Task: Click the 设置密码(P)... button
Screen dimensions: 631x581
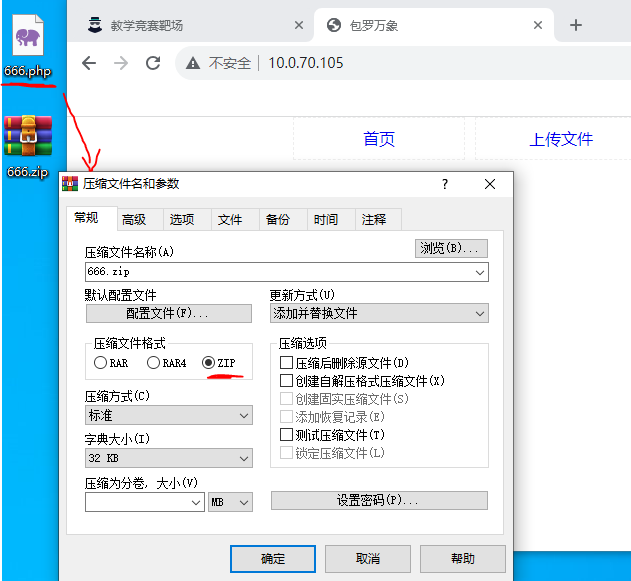Action: point(379,501)
